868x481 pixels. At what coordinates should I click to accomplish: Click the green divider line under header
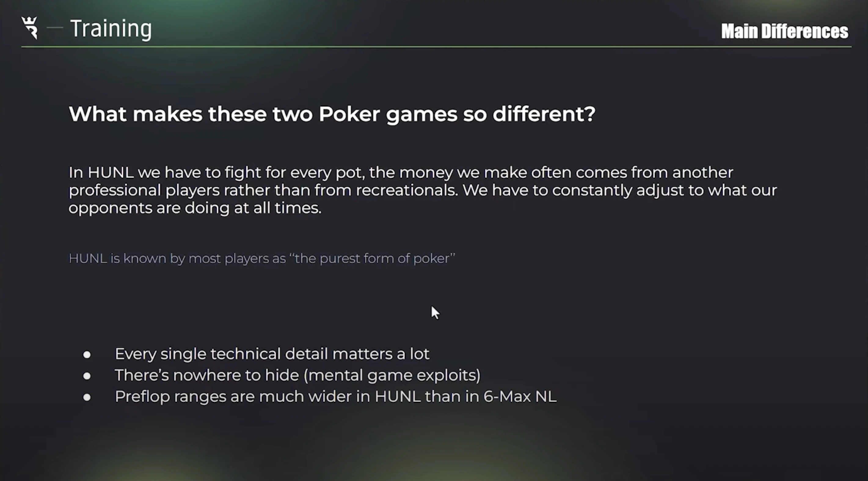click(x=436, y=47)
